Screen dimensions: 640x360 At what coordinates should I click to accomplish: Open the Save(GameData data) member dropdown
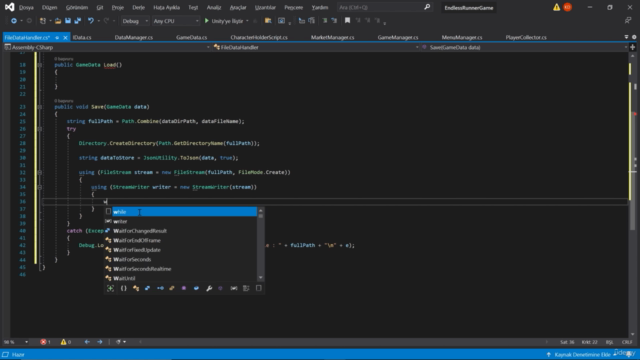(x=524, y=47)
